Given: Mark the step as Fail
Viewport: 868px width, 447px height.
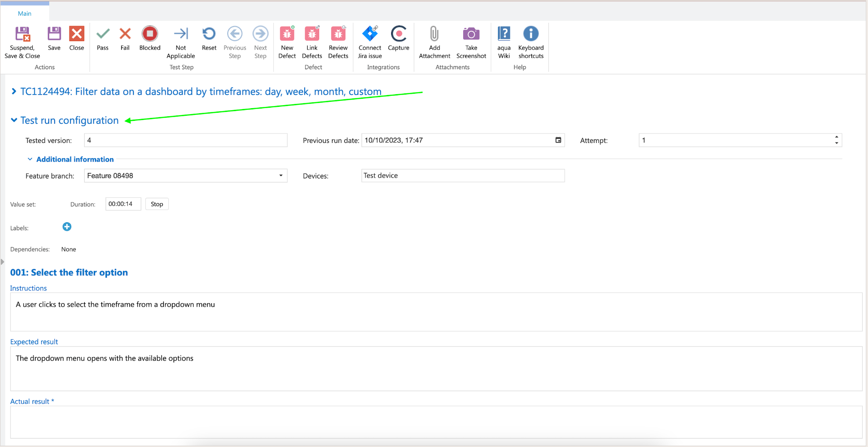Looking at the screenshot, I should (125, 34).
